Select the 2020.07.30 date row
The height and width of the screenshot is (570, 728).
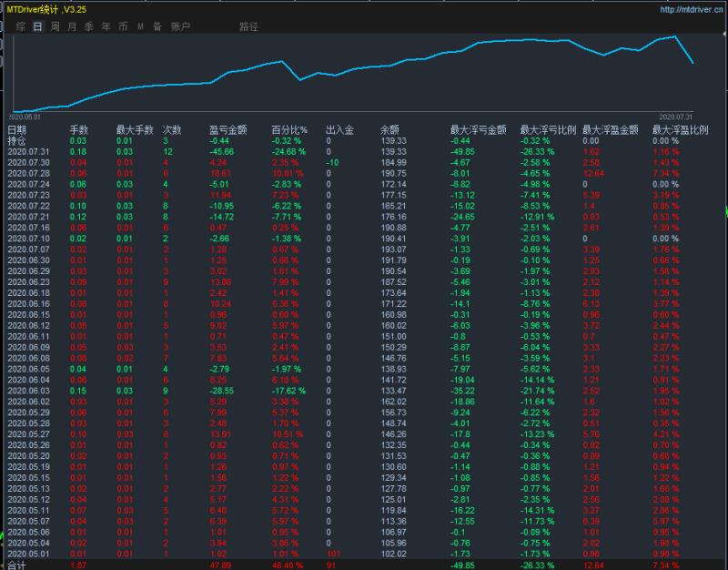pos(28,162)
